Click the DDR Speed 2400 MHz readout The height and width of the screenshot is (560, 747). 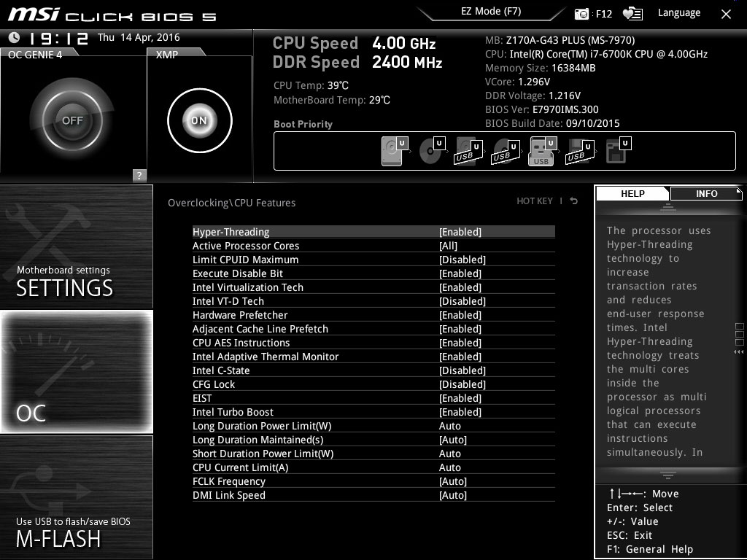point(357,62)
